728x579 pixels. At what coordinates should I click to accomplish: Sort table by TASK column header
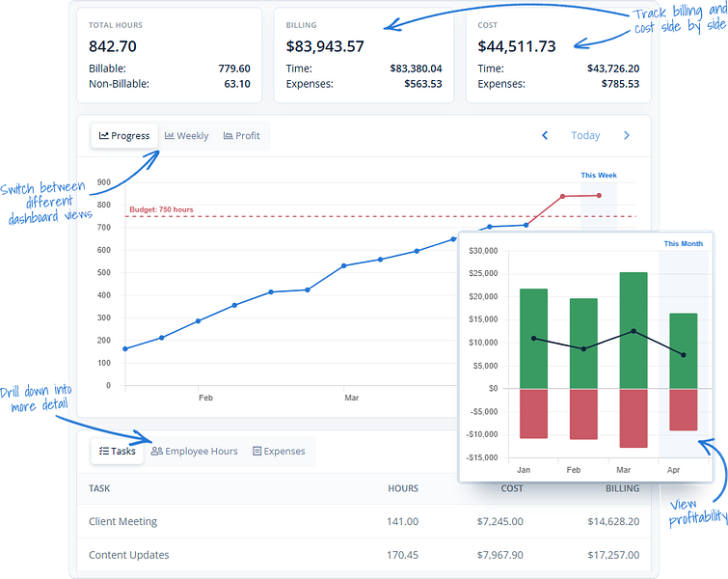coord(99,488)
